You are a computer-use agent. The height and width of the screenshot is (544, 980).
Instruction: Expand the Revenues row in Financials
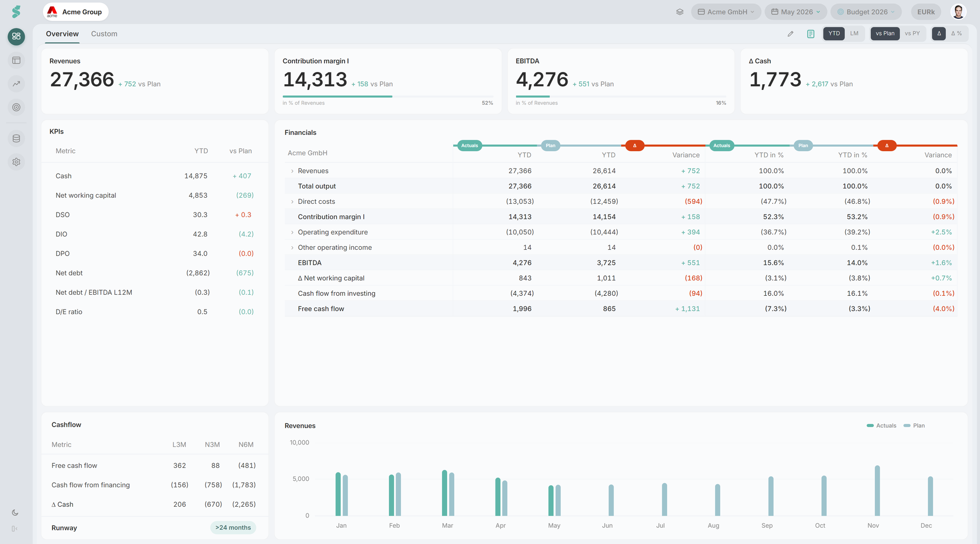[x=292, y=171]
